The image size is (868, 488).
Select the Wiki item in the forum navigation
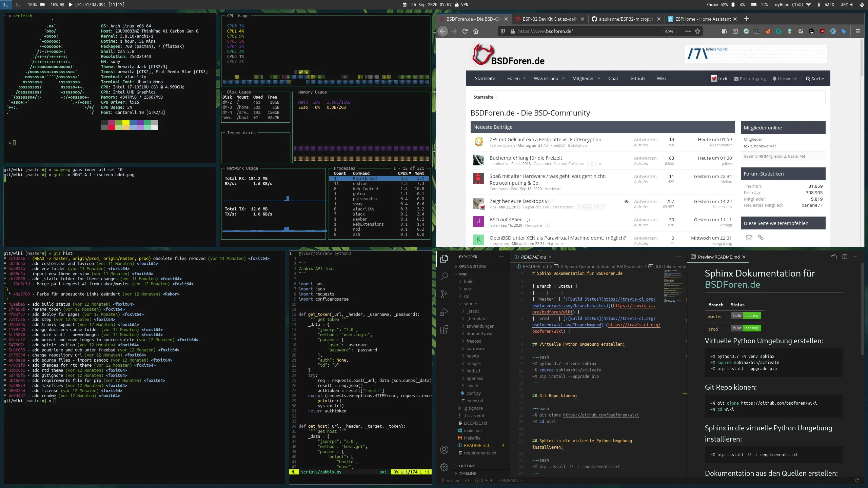(x=661, y=78)
